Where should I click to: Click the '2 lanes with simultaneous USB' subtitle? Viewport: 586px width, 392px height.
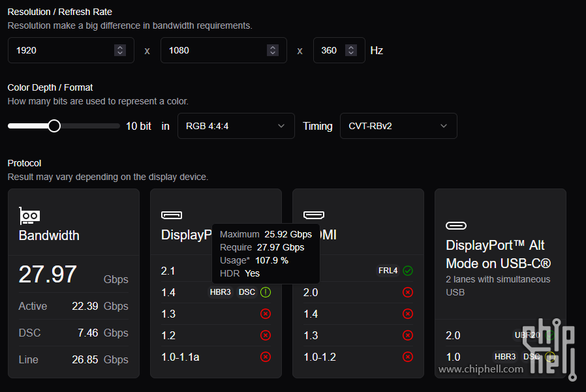(x=498, y=286)
